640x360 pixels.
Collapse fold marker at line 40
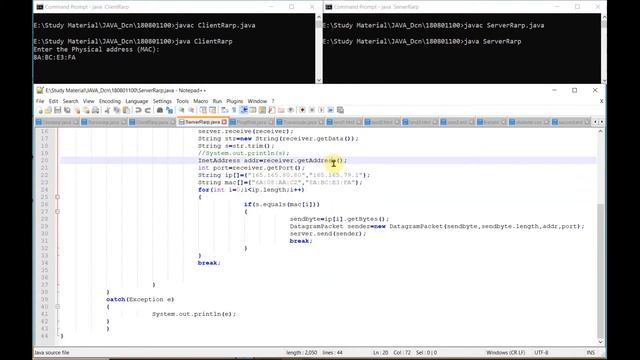tap(58, 307)
